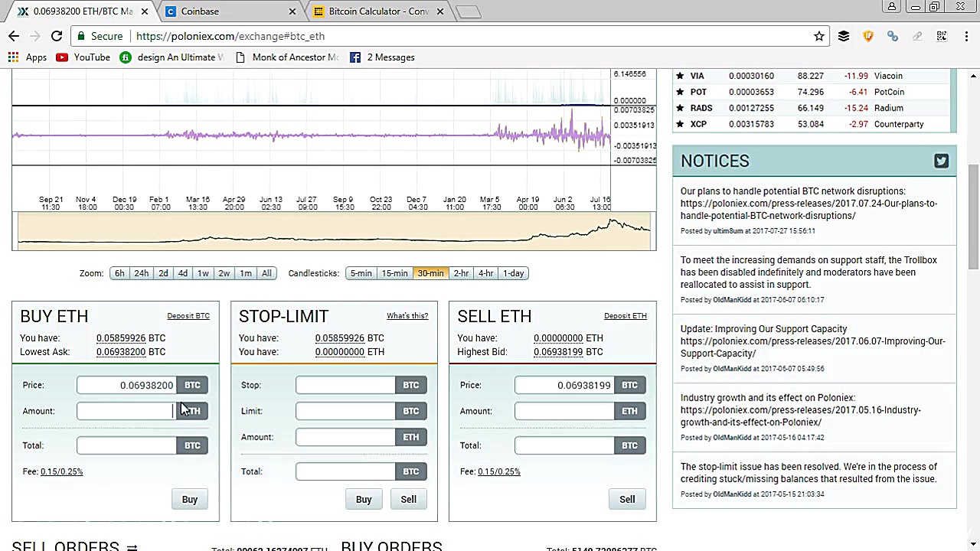Open the What's this? stop-limit help
The height and width of the screenshot is (551, 980).
407,316
